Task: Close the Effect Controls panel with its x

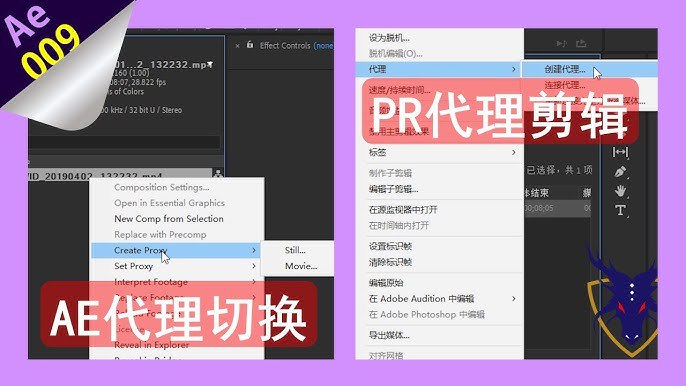Action: click(x=237, y=46)
